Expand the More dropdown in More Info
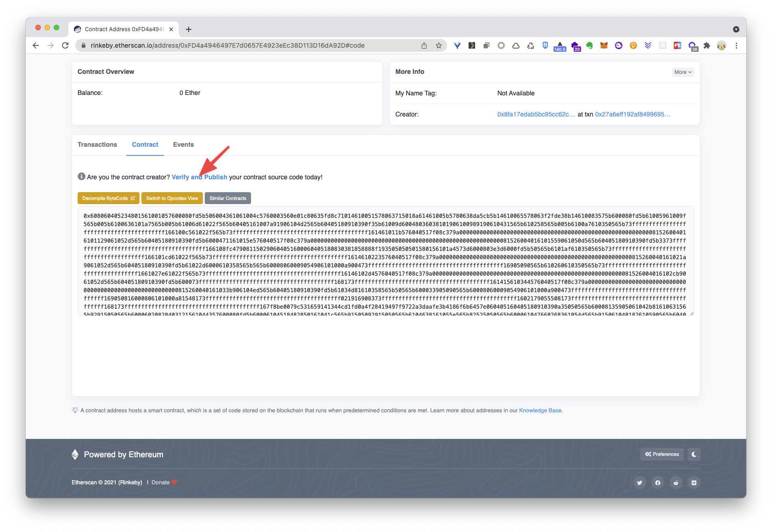Image resolution: width=772 pixels, height=532 pixels. point(682,72)
